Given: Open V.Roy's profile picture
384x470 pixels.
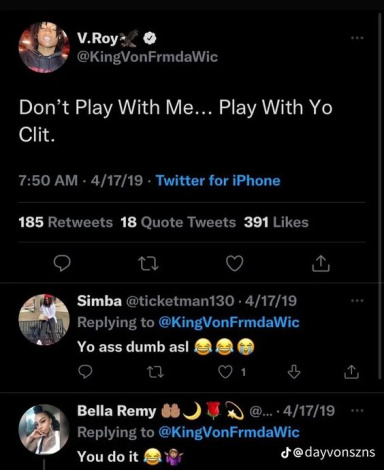Looking at the screenshot, I should (x=44, y=47).
